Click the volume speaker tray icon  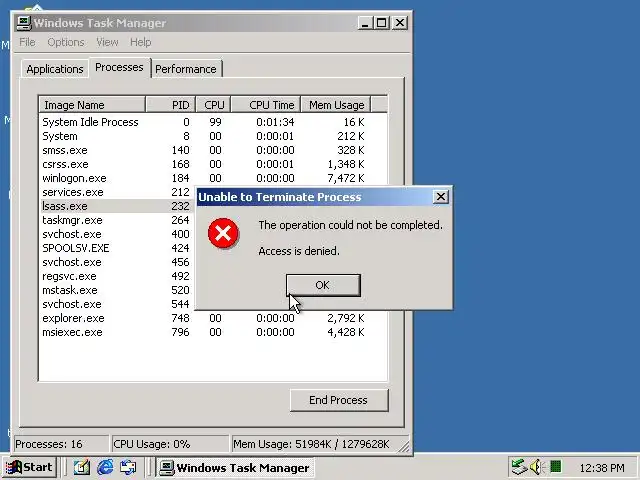click(536, 467)
